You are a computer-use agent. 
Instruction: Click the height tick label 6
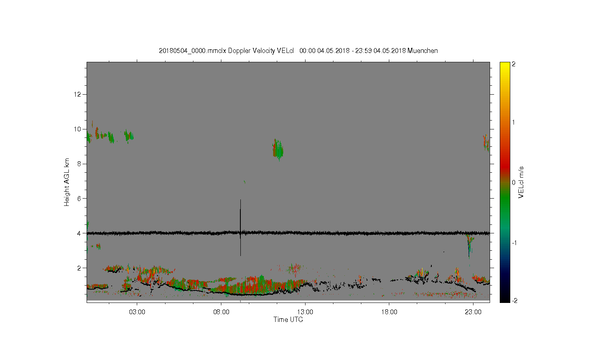[x=79, y=199]
